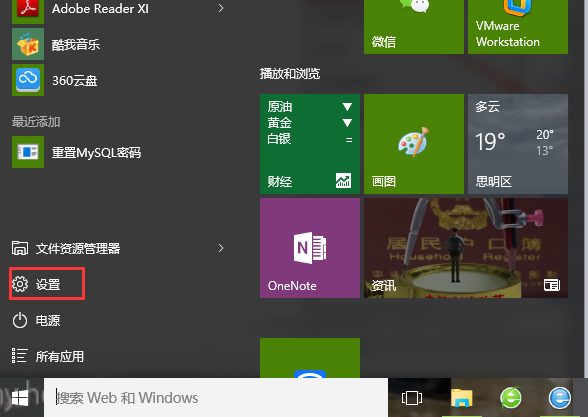Open File Explorer from the taskbar
This screenshot has height=417, width=588.
point(462,398)
